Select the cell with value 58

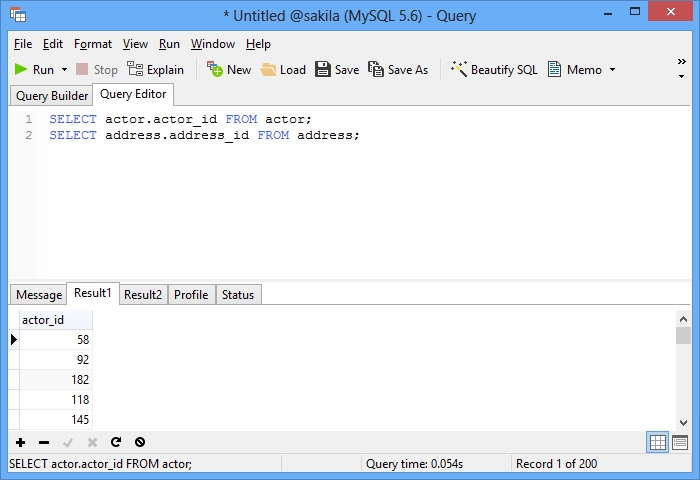(x=56, y=340)
